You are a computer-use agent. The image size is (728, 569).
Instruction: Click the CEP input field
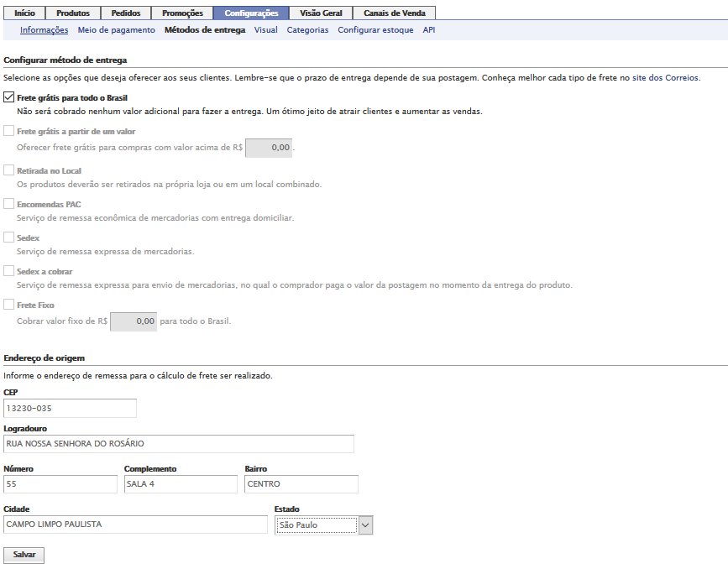click(70, 408)
